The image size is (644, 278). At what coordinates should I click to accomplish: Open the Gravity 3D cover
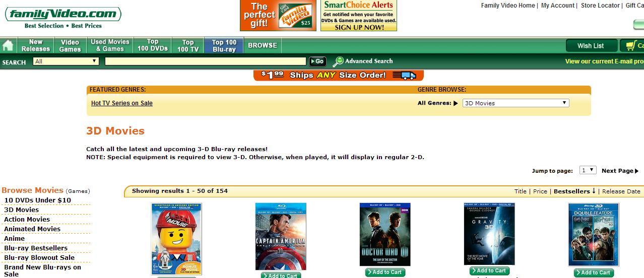489,234
